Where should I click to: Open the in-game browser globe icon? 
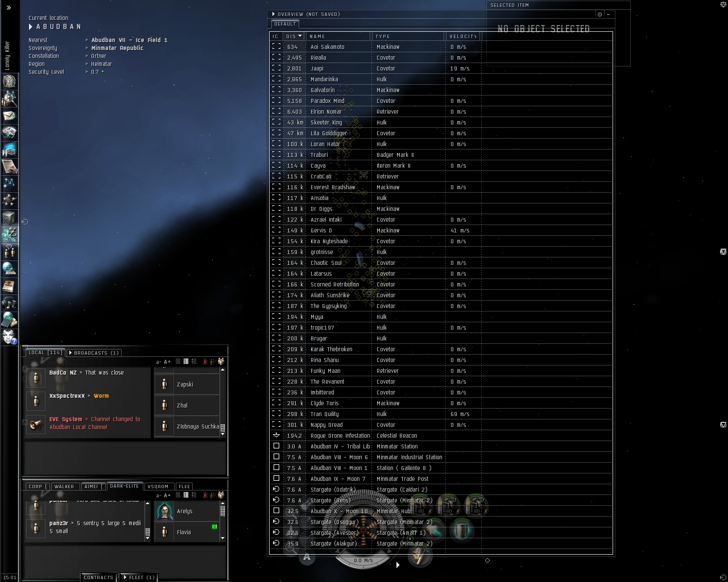[x=9, y=268]
